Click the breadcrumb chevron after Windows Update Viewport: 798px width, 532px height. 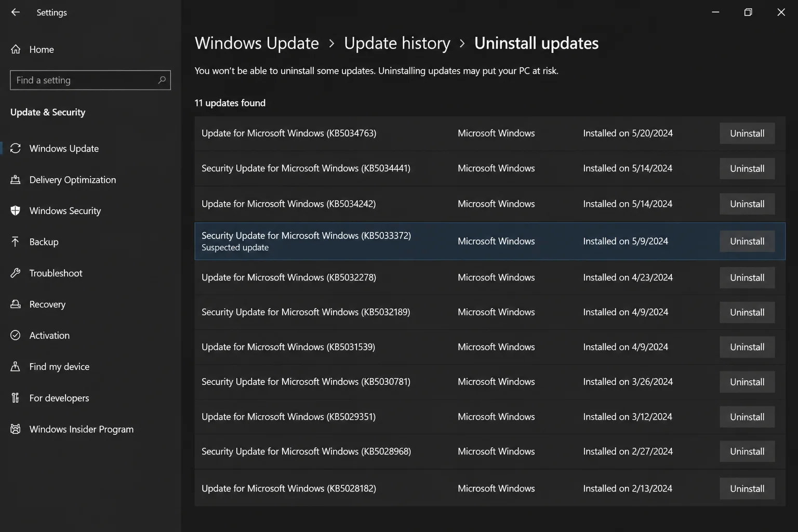tap(331, 44)
